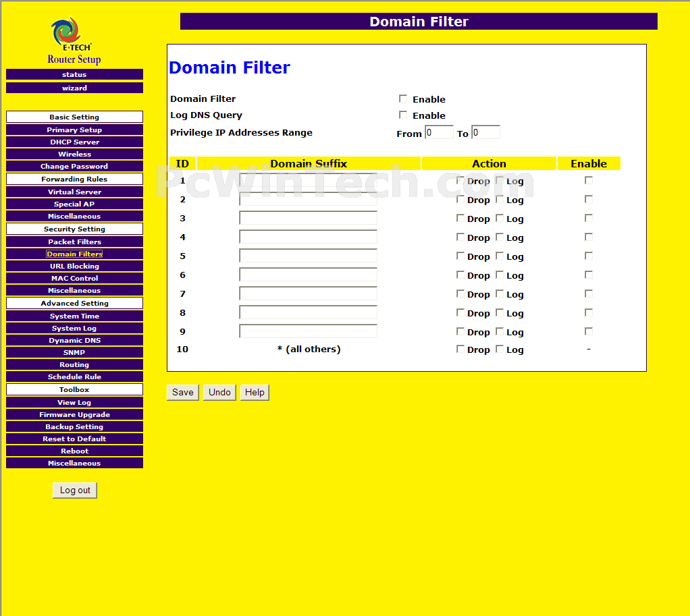Open Schedule Rule page
The image size is (690, 616).
[74, 376]
